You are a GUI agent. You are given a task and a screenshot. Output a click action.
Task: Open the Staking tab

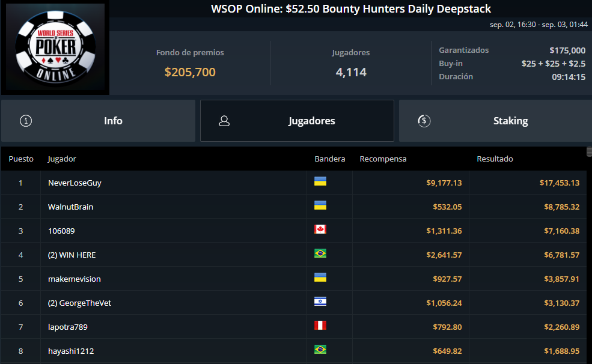pyautogui.click(x=495, y=121)
